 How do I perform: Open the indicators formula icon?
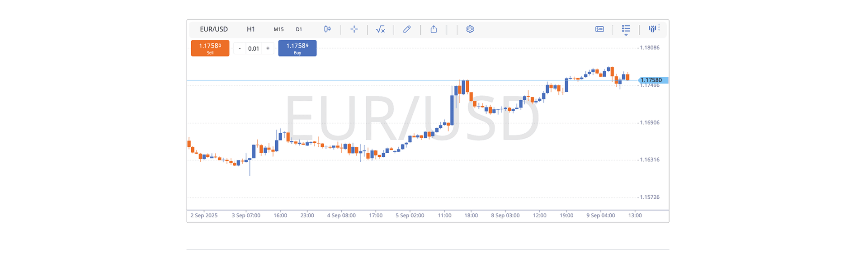(380, 29)
